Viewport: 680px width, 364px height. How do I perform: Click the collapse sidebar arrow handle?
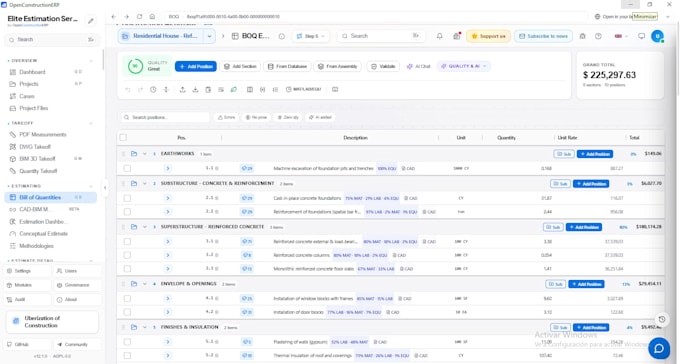105,188
